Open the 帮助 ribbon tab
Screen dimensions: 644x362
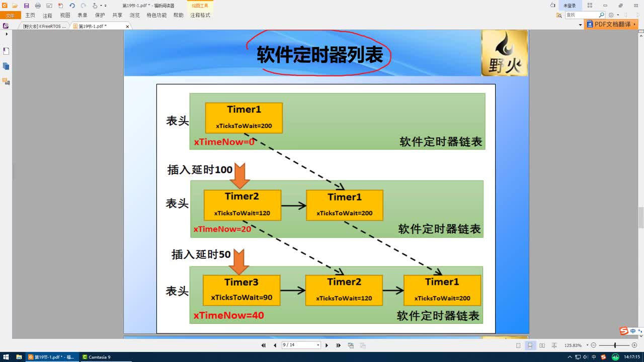(179, 16)
